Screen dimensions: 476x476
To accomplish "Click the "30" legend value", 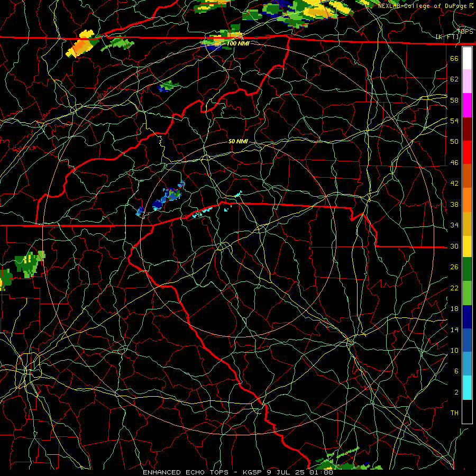I will 454,246.
